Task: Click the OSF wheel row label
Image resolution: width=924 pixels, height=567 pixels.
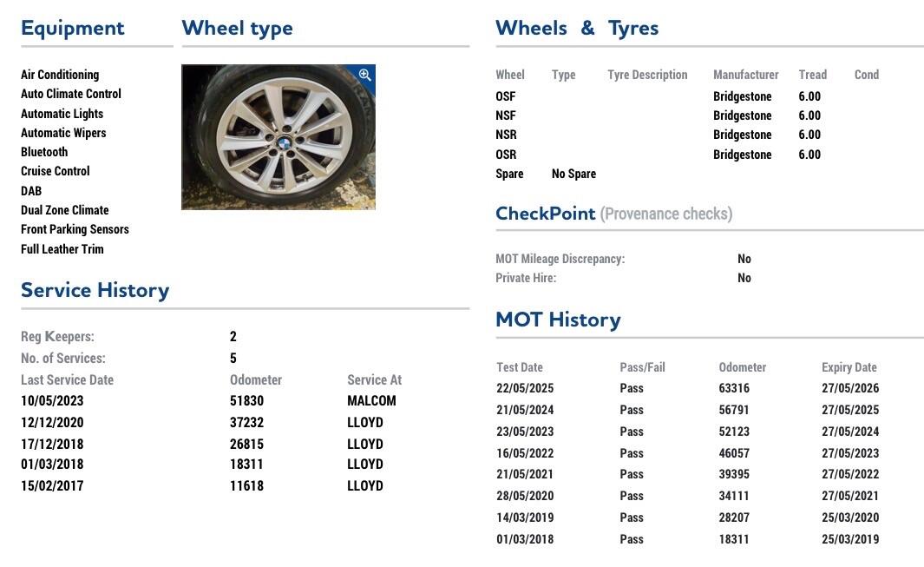Action: point(505,96)
